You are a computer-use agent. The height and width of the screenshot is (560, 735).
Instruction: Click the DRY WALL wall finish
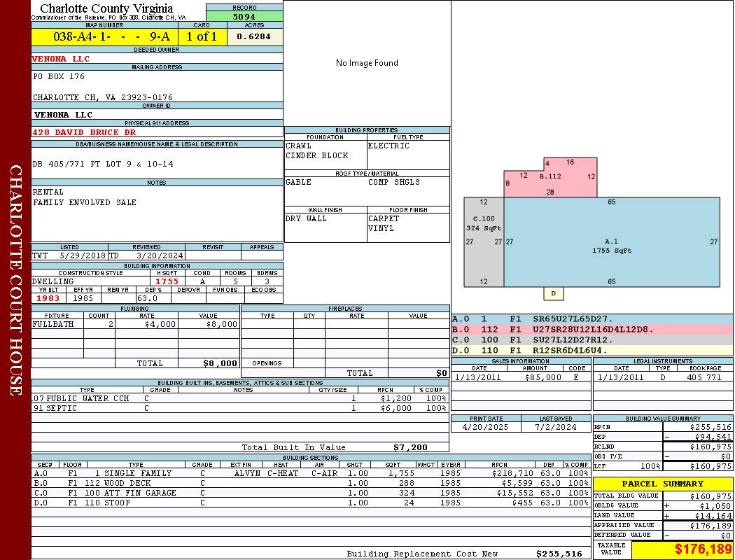[x=306, y=218]
